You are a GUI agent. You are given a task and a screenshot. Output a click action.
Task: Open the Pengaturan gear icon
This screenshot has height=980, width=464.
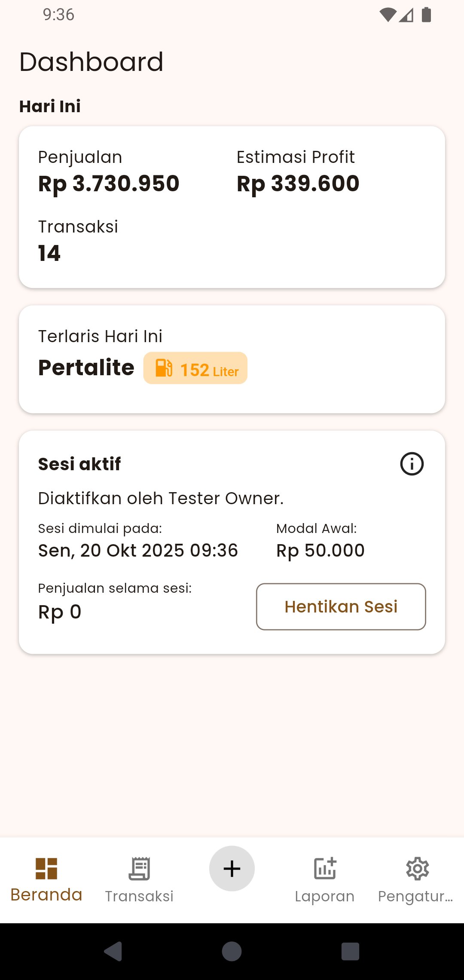(x=418, y=868)
